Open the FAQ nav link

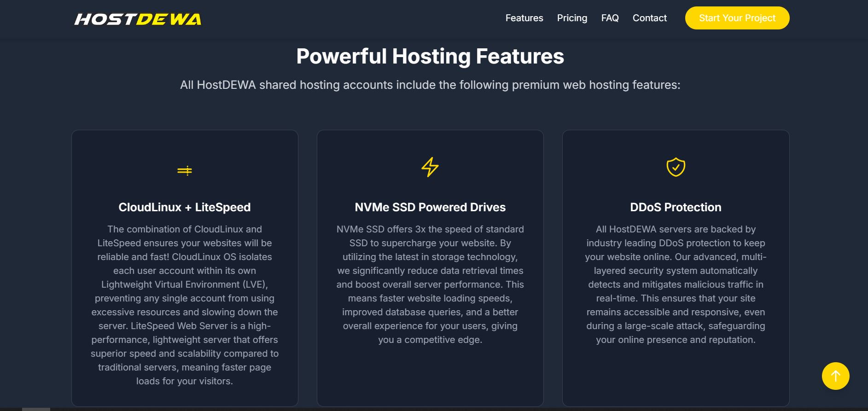[x=610, y=18]
